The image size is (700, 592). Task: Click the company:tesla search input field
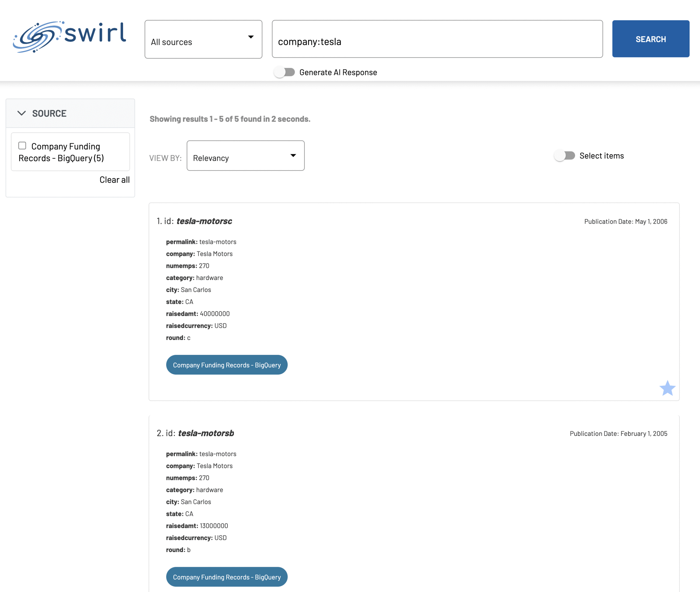click(437, 39)
